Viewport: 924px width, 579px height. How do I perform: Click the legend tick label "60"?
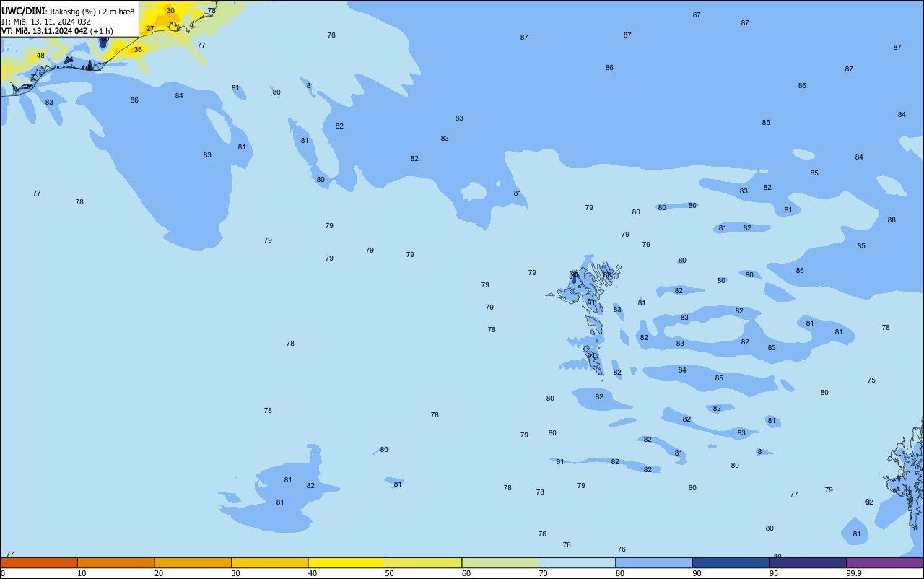[x=466, y=573]
